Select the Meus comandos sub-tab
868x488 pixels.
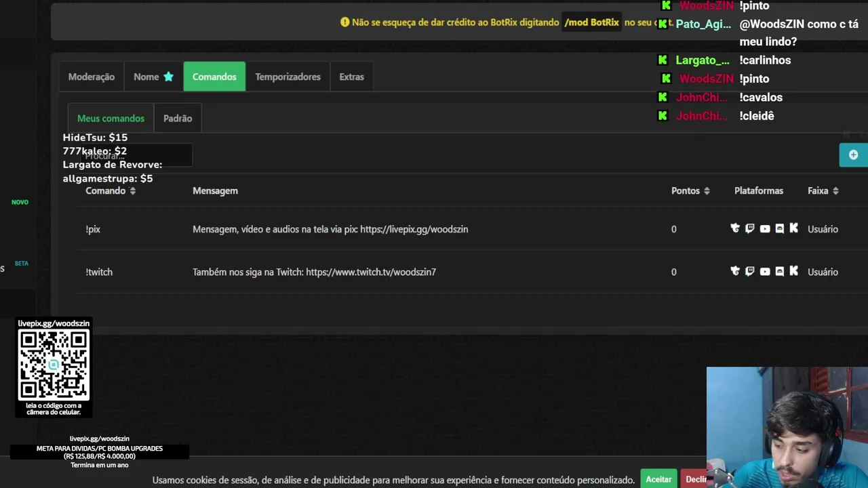click(x=111, y=118)
